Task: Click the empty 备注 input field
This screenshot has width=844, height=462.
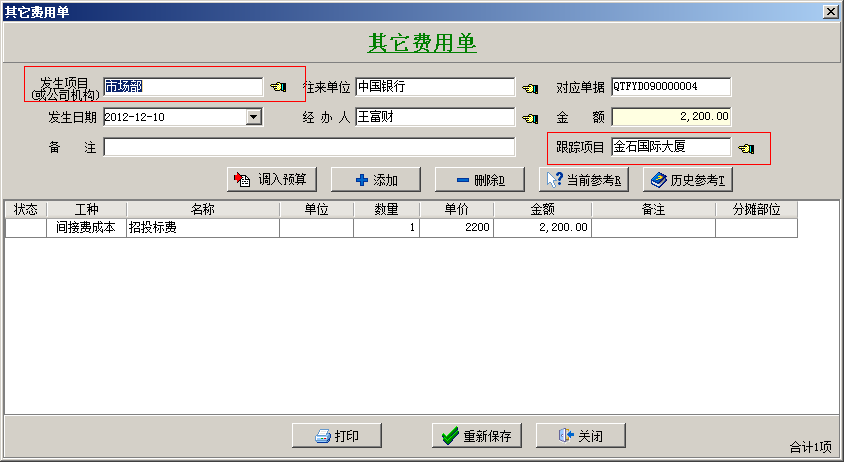Action: pos(309,147)
